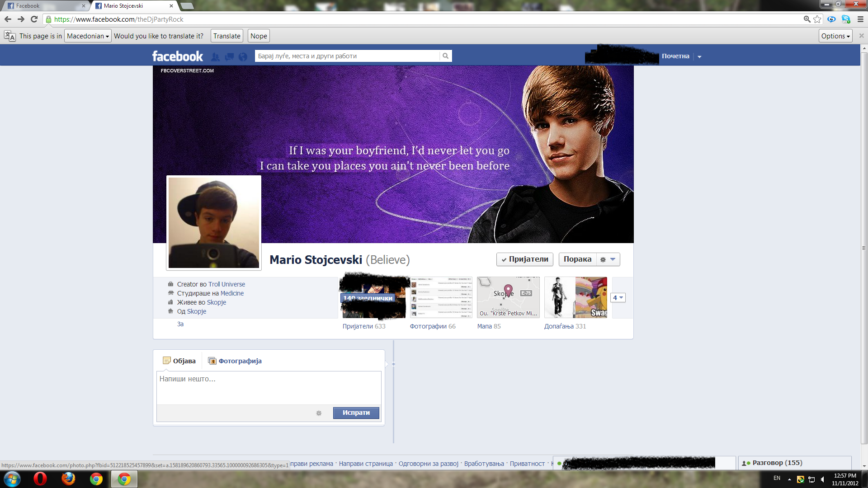Select the Mario Stojcevski browser tab
The height and width of the screenshot is (488, 868).
[x=134, y=6]
